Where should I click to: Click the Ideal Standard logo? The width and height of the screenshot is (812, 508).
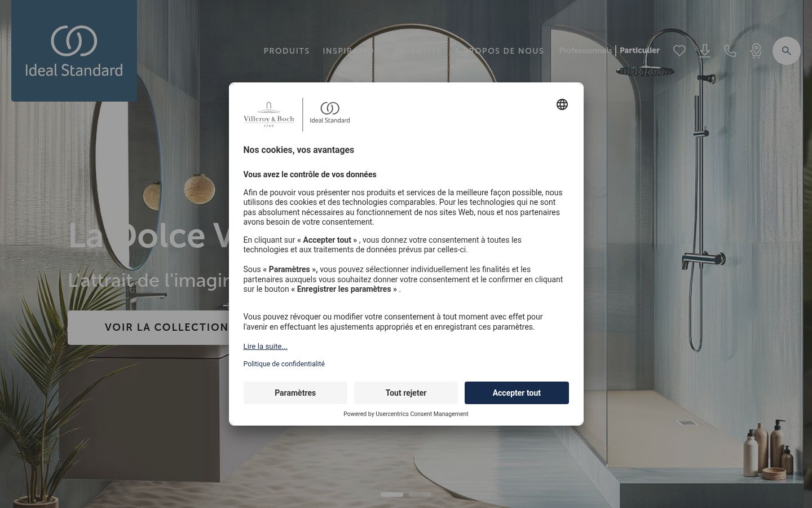coord(74,51)
